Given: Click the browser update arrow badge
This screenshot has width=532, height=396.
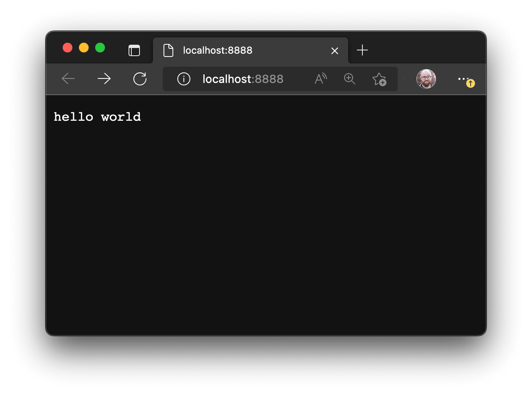Looking at the screenshot, I should [x=471, y=83].
